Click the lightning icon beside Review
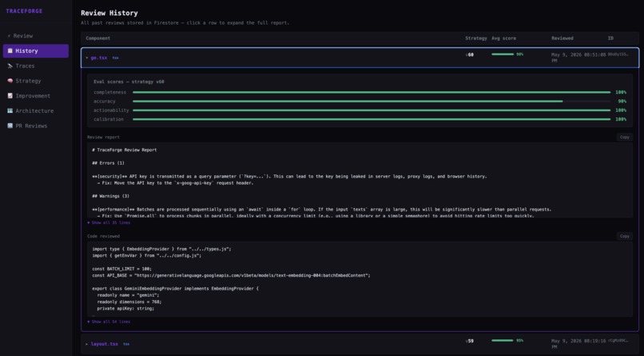This screenshot has width=644, height=356. point(9,36)
